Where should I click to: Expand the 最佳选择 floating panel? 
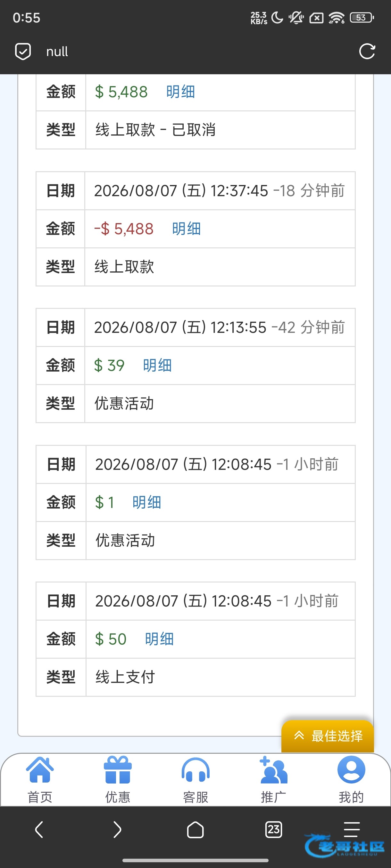pos(328,736)
